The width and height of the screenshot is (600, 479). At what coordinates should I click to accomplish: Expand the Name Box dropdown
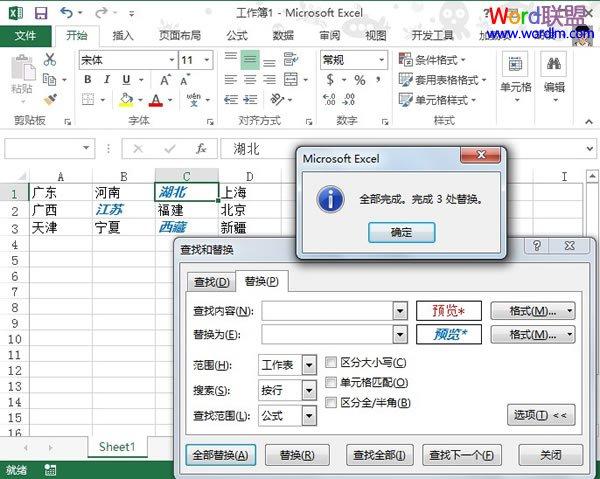86,148
